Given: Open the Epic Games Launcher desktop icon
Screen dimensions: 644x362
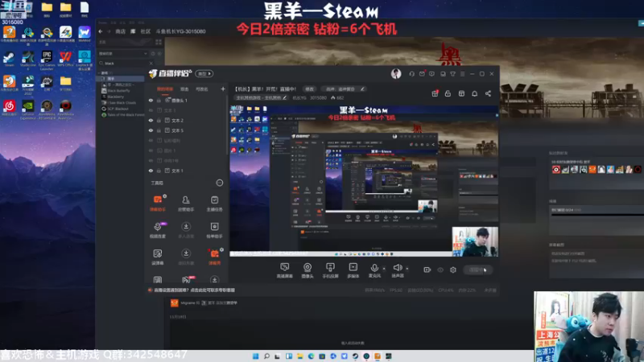Looking at the screenshot, I should click(x=47, y=60).
